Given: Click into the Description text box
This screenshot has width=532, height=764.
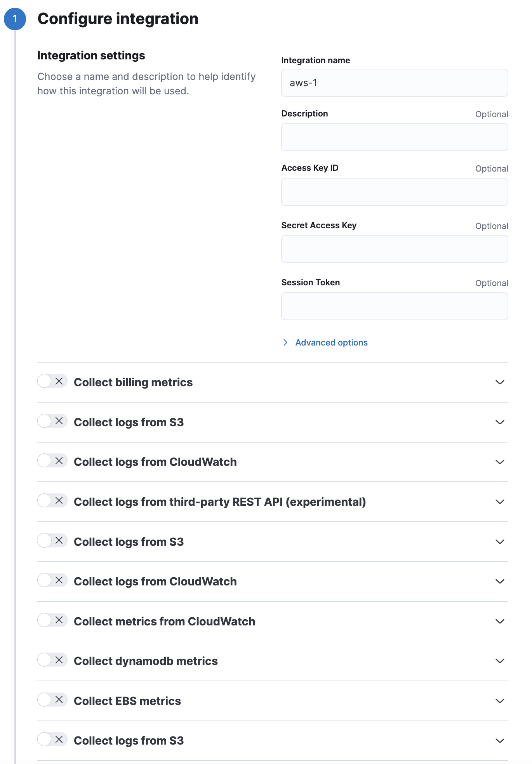Looking at the screenshot, I should pyautogui.click(x=394, y=137).
